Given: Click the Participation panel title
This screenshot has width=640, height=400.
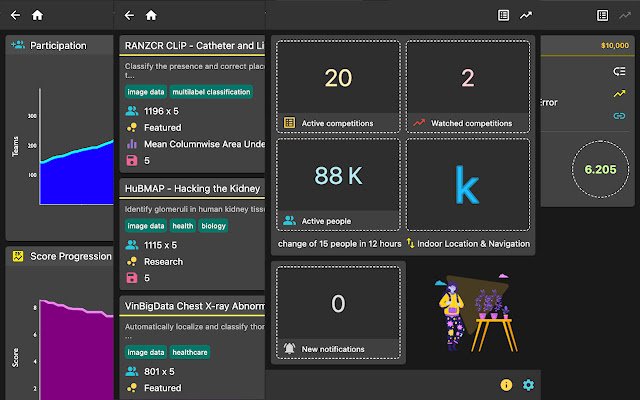Looking at the screenshot, I should pyautogui.click(x=58, y=45).
